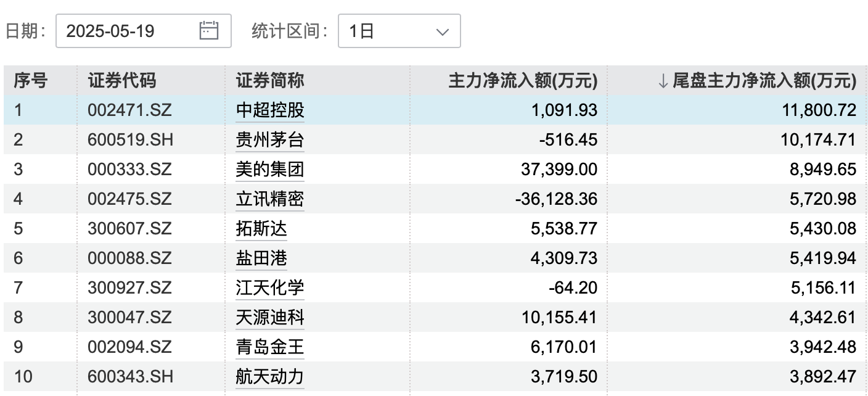The width and height of the screenshot is (868, 396).
Task: Open the 航天动力 stock link
Action: pos(270,376)
